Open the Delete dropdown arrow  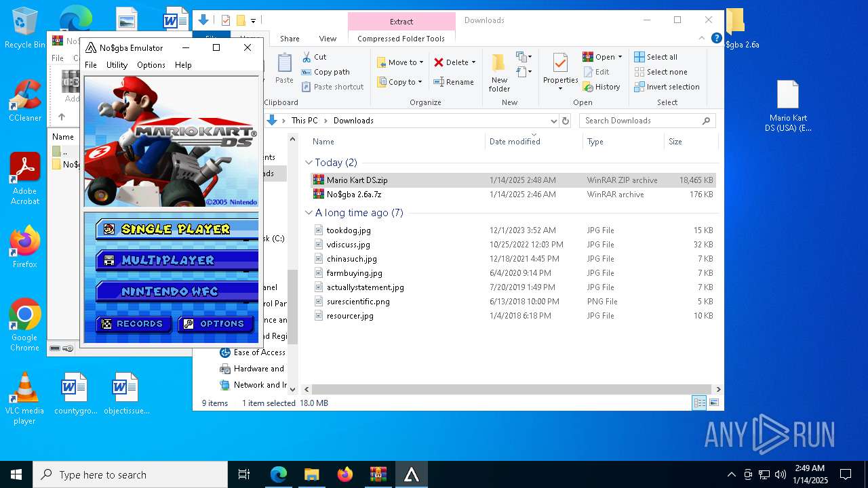pos(473,62)
